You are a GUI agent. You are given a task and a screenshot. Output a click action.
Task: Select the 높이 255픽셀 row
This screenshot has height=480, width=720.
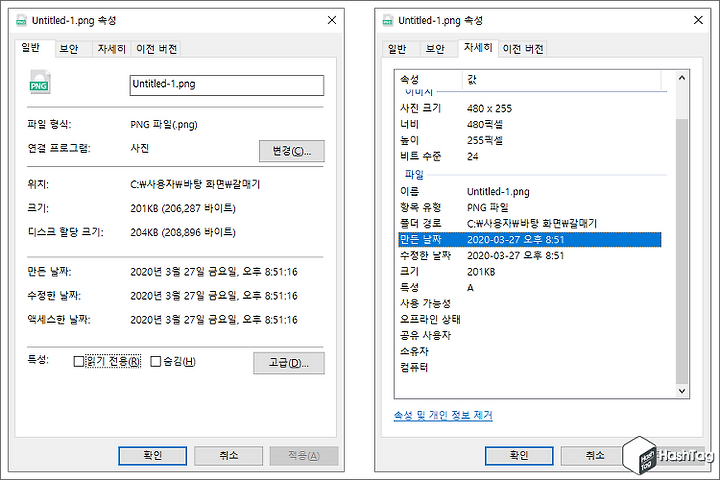pyautogui.click(x=530, y=141)
